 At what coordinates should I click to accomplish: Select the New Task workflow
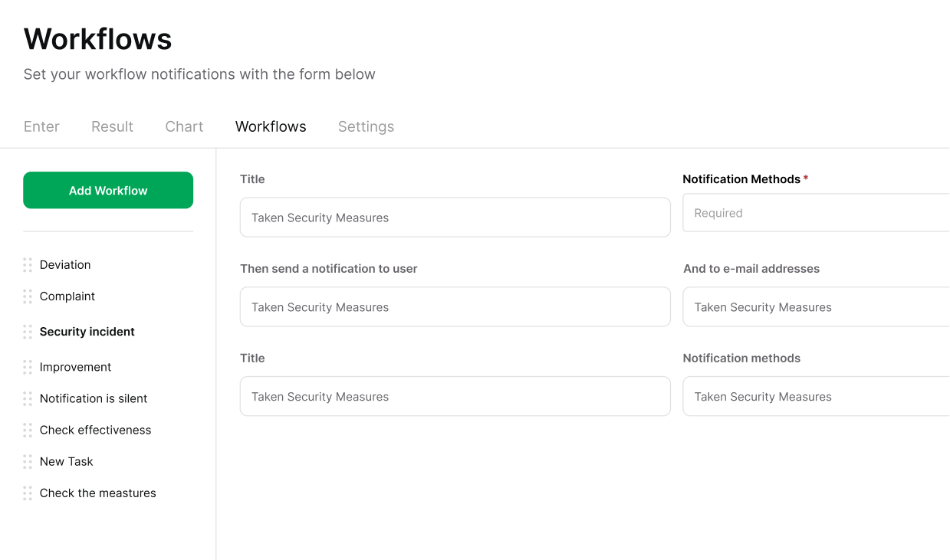[66, 461]
